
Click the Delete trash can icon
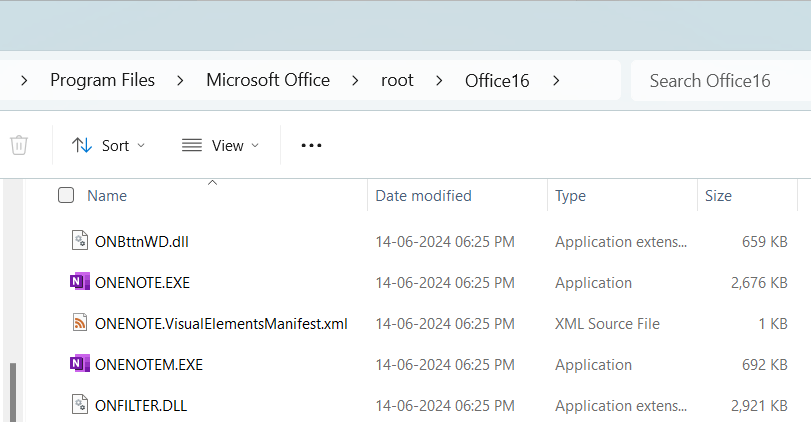[19, 145]
